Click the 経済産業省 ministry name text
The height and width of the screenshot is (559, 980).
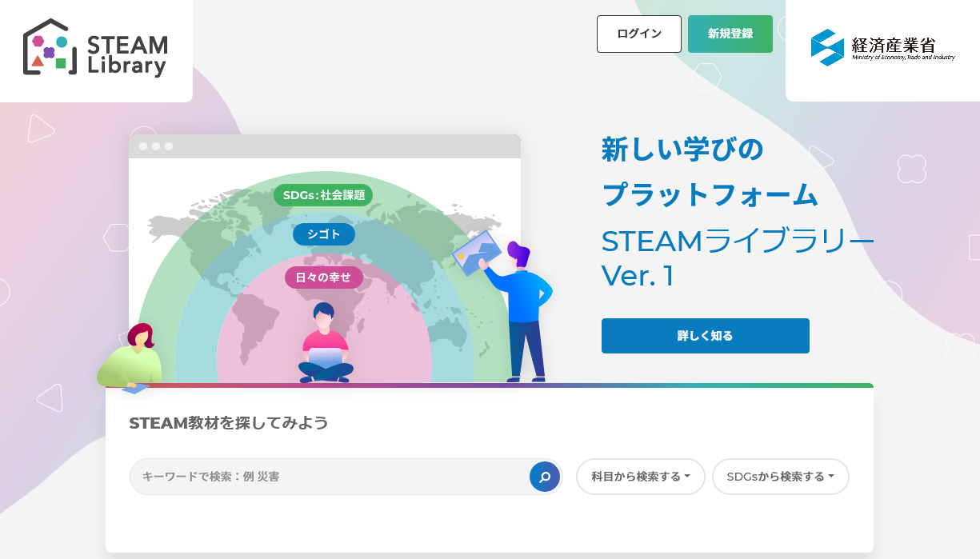tap(894, 44)
